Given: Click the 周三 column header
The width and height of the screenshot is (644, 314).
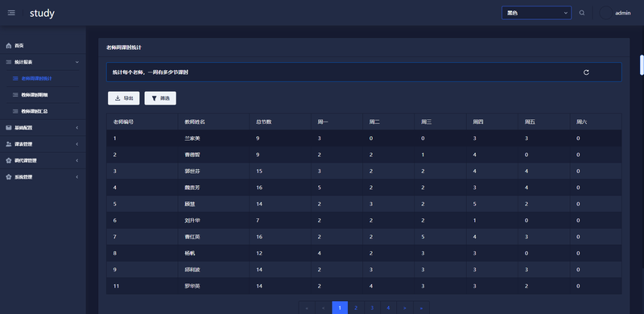Looking at the screenshot, I should coord(426,122).
